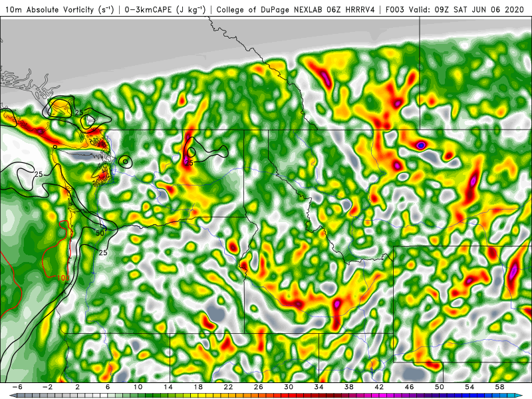Click 'Valid: 09Z SAT JUN 06 2020' text

coord(466,10)
